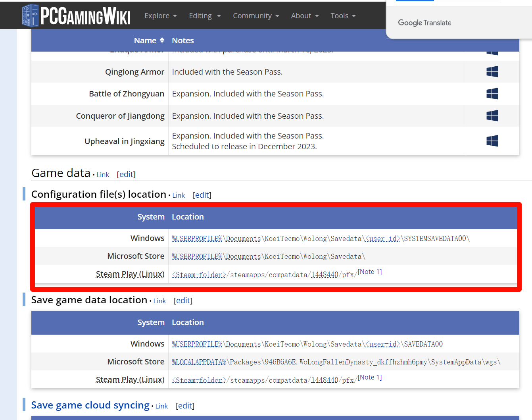The height and width of the screenshot is (420, 532).
Task: Click 1448440 in configuration Linux path
Action: pos(325,275)
